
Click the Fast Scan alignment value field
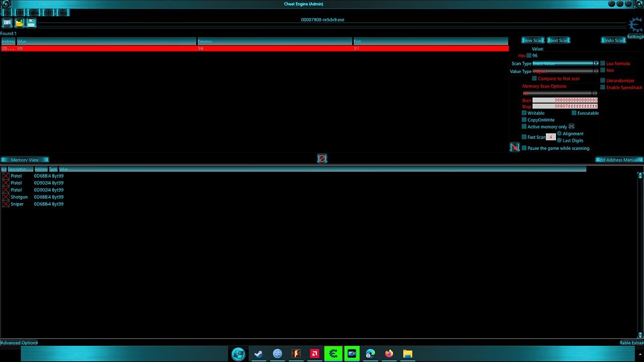tap(551, 137)
